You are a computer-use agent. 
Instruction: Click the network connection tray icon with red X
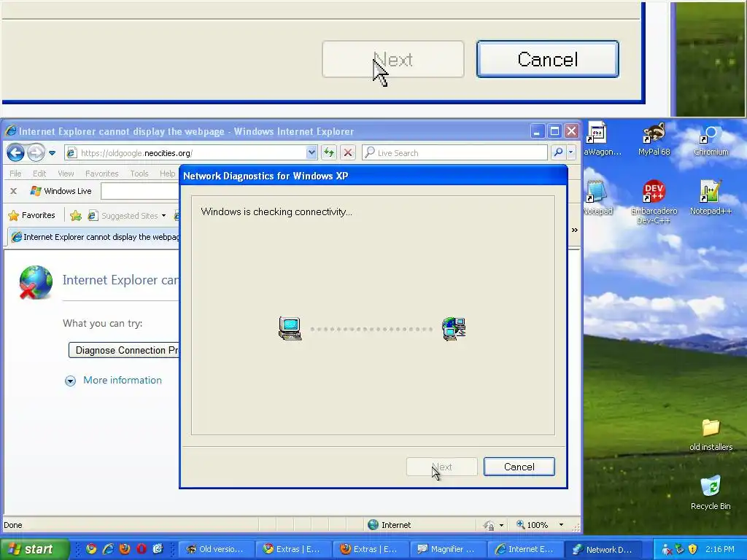click(667, 550)
